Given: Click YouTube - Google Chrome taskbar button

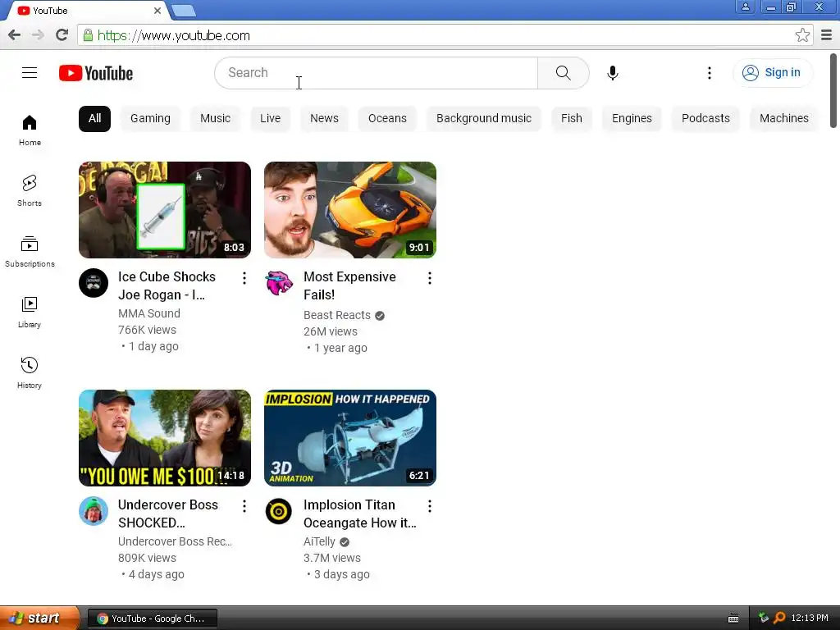Looking at the screenshot, I should pos(152,619).
